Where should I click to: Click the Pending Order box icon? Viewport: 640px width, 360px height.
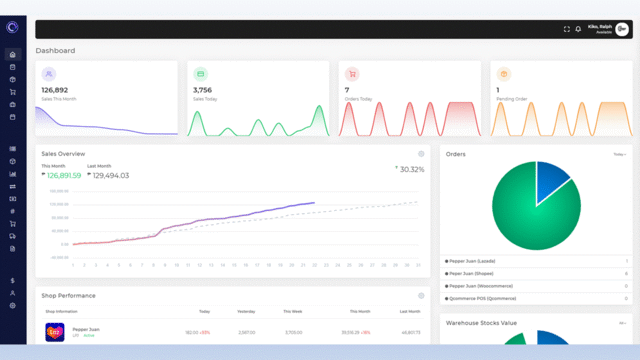[504, 74]
